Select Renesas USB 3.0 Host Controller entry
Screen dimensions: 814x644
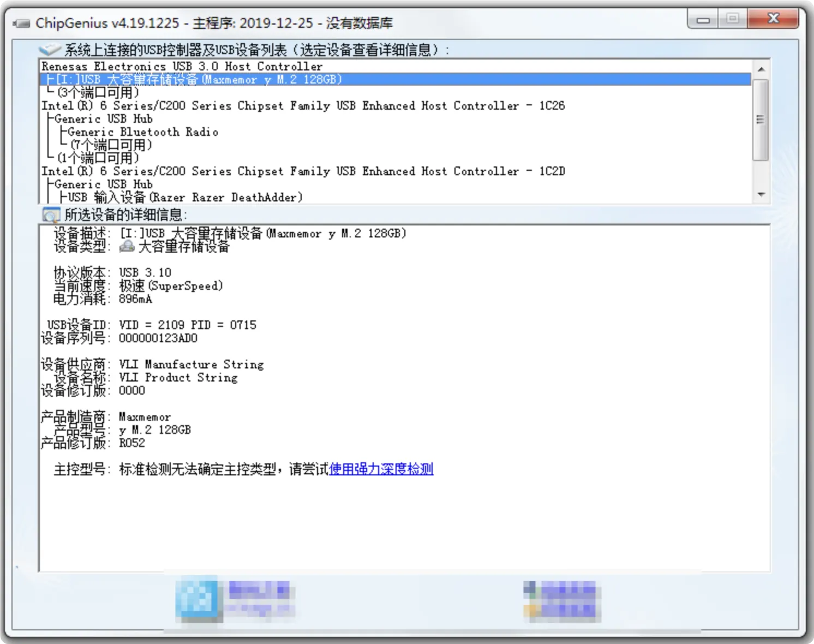tap(182, 67)
